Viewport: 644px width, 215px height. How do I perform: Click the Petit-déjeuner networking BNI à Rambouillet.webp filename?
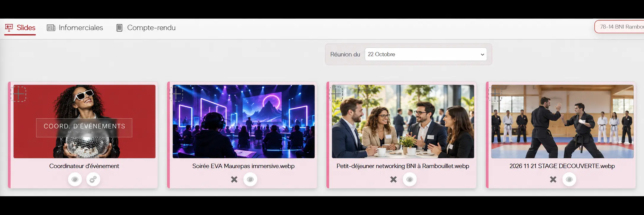tap(403, 166)
